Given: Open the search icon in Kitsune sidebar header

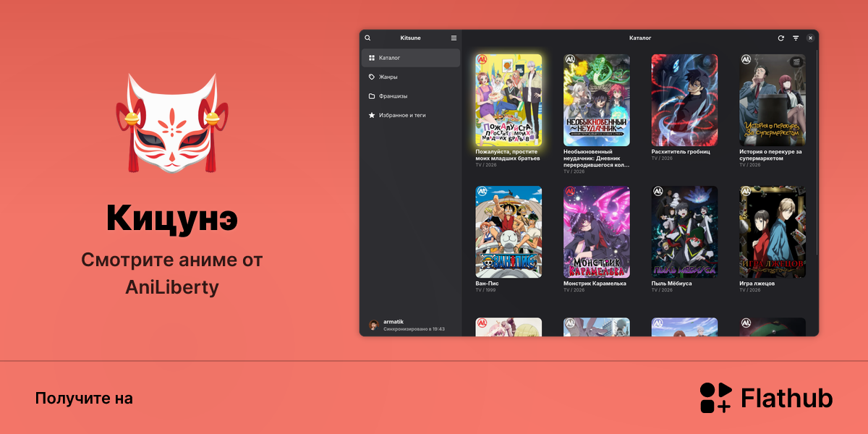Looking at the screenshot, I should pos(367,38).
